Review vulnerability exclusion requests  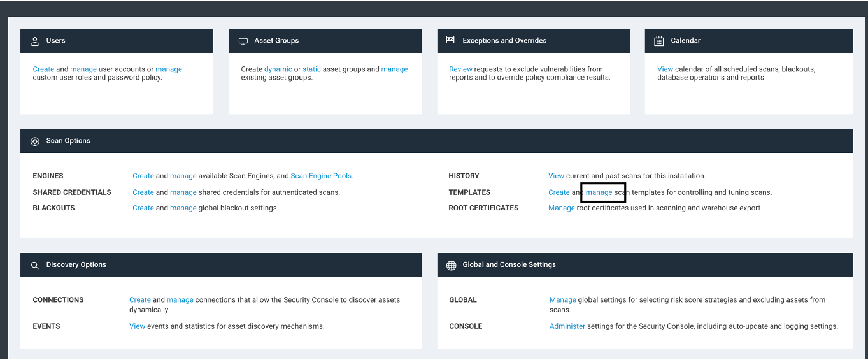(460, 69)
